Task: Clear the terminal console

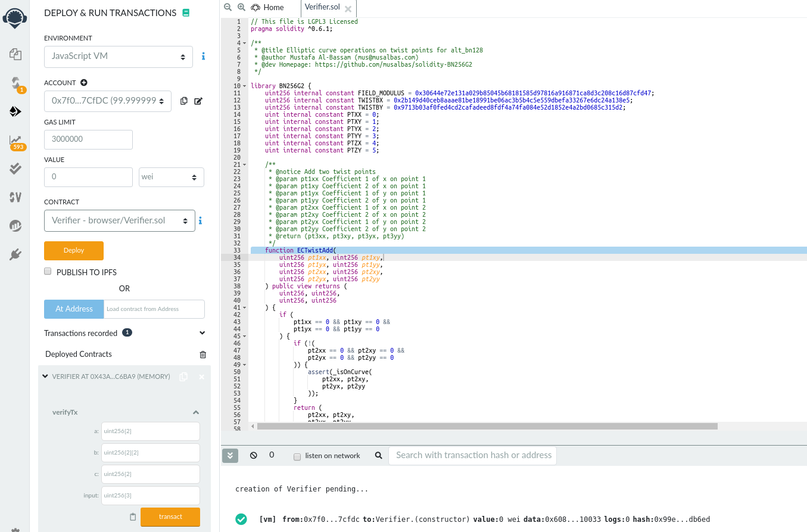Action: [x=254, y=455]
